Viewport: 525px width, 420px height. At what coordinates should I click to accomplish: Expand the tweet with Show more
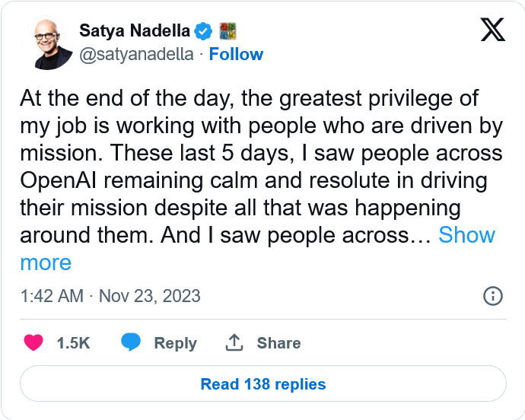[x=466, y=235]
